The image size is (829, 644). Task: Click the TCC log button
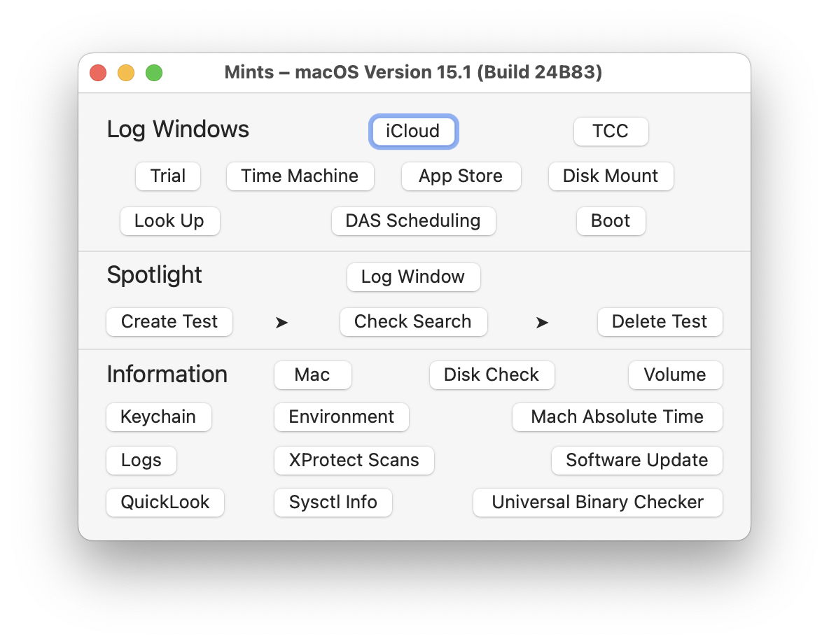point(611,132)
